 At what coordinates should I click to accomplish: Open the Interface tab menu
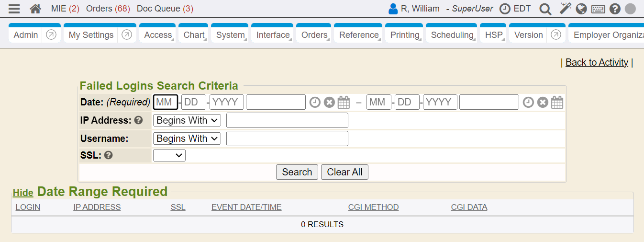pos(273,35)
